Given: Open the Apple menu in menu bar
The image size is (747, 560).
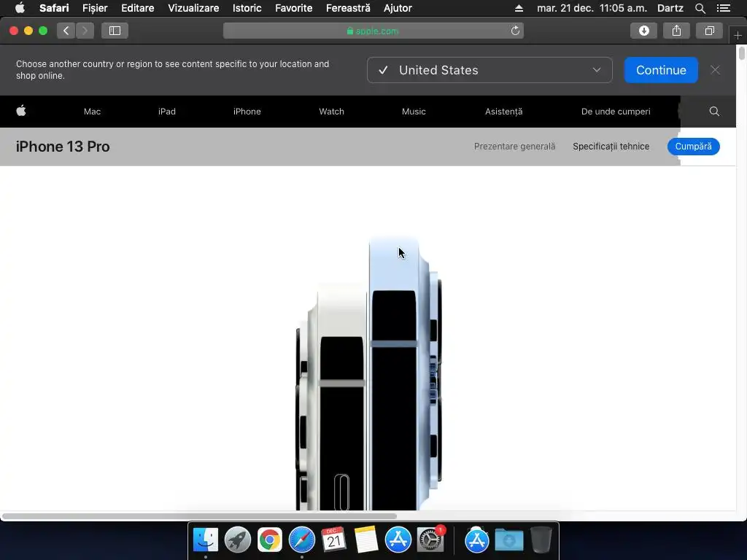Looking at the screenshot, I should coord(20,8).
